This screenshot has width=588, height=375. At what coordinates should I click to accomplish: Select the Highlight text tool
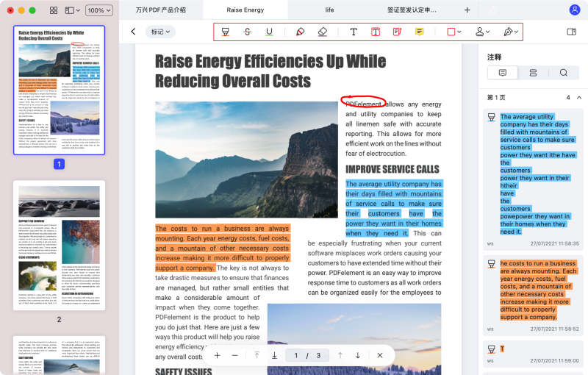(226, 32)
